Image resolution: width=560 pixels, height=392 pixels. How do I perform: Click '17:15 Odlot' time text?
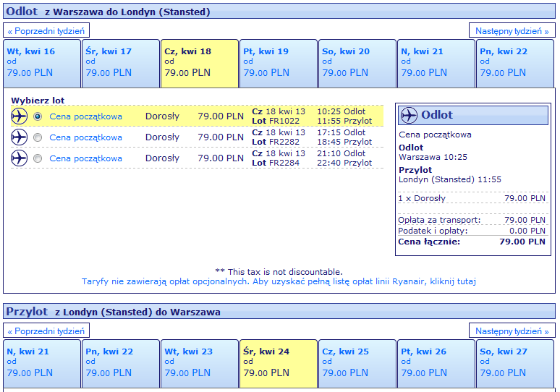point(341,132)
